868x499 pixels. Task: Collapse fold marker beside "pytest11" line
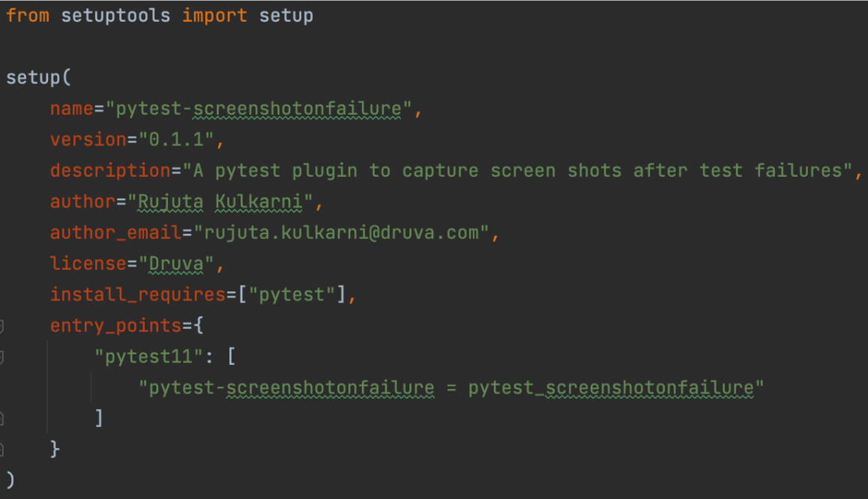click(1, 357)
